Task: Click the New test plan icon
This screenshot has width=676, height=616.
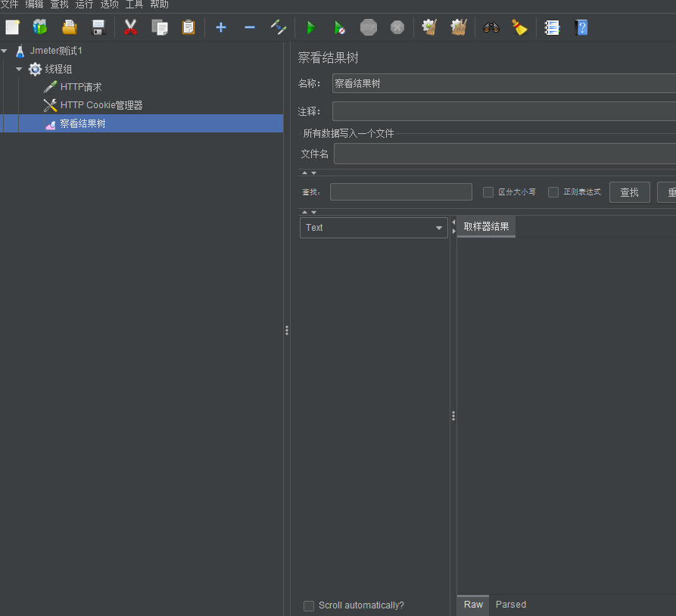Action: point(12,28)
